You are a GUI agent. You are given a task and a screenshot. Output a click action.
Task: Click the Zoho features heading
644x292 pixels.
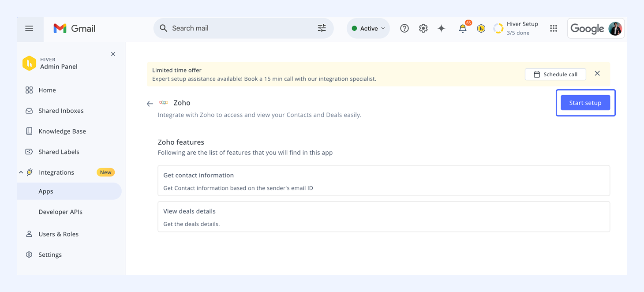point(181,142)
